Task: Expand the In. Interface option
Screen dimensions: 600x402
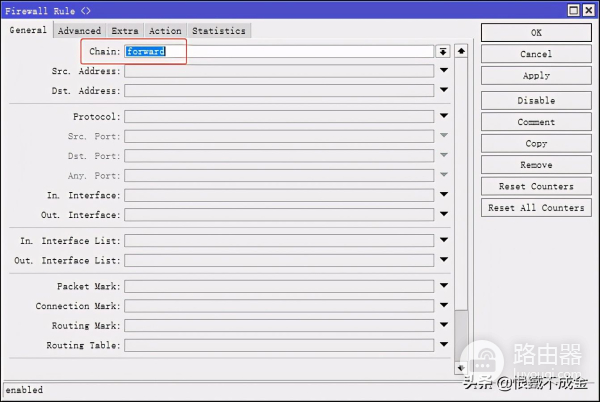Action: pyautogui.click(x=443, y=195)
